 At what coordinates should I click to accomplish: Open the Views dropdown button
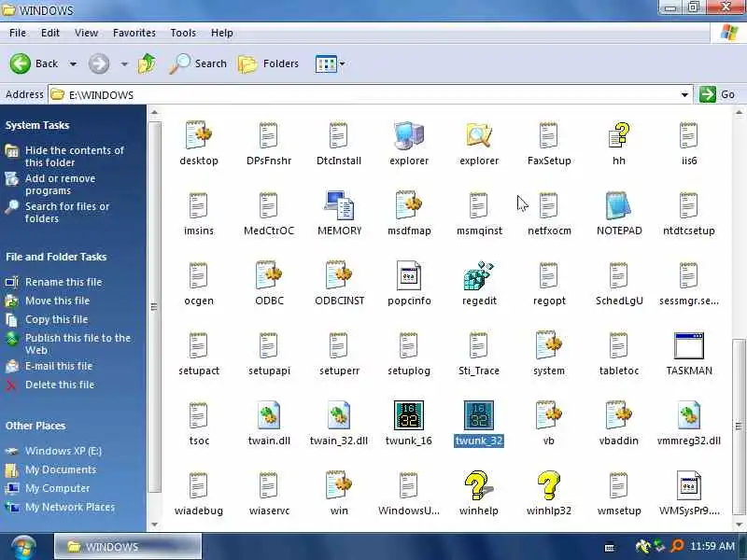tap(330, 63)
